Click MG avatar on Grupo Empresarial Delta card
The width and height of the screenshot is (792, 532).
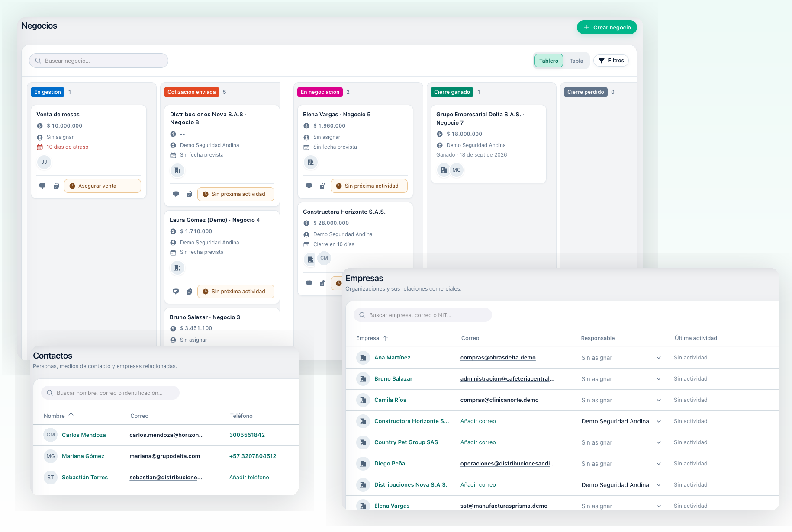click(457, 170)
